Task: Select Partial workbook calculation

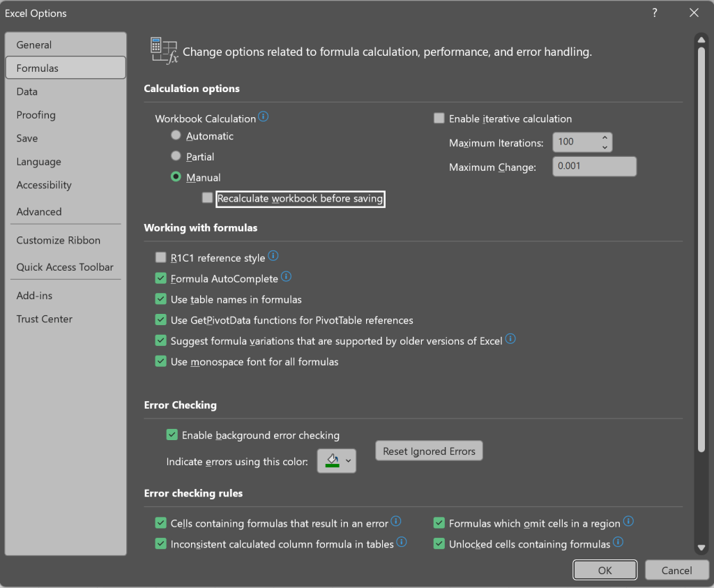Action: point(176,156)
